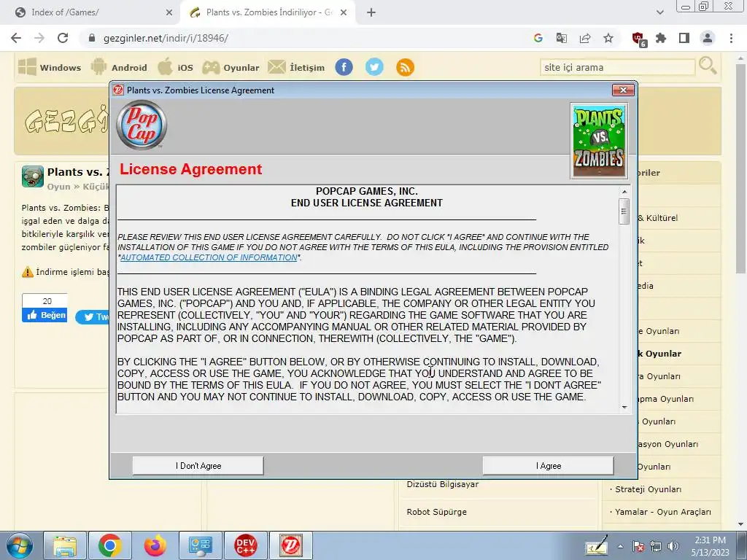Click the Facebook Beğen button
Screen dimensions: 747x560
pos(44,315)
